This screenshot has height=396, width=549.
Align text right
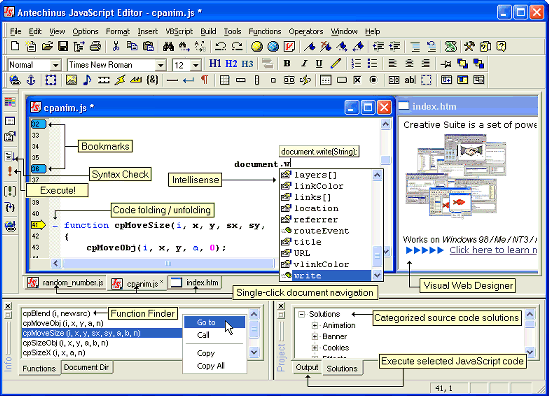[x=425, y=63]
